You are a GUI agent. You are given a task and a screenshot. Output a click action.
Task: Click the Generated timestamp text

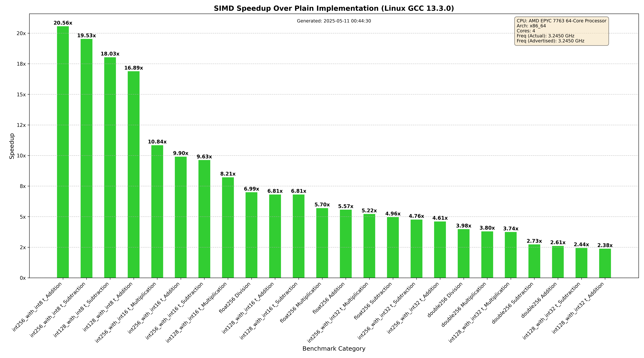coord(334,21)
